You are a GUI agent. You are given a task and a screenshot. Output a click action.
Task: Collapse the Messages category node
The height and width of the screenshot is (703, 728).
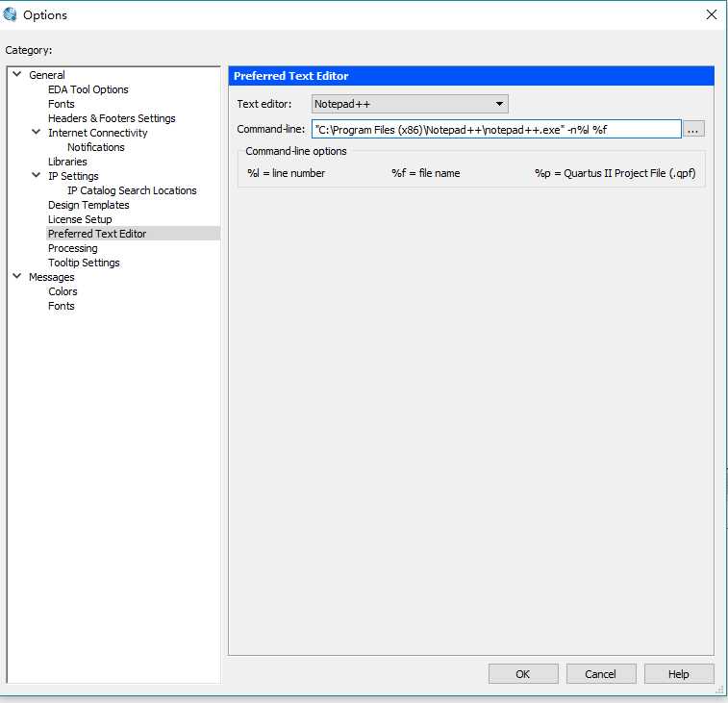tap(17, 276)
